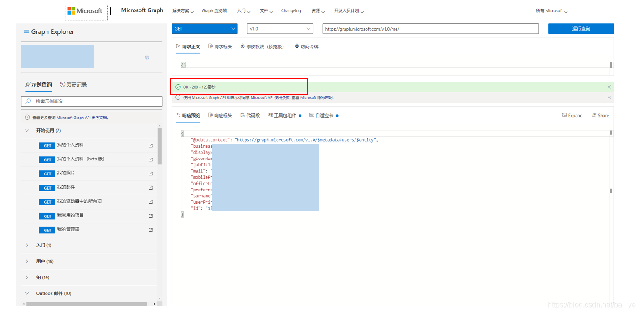Image resolution: width=644 pixels, height=313 pixels.
Task: Switch to the 代码段 tab
Action: 250,116
